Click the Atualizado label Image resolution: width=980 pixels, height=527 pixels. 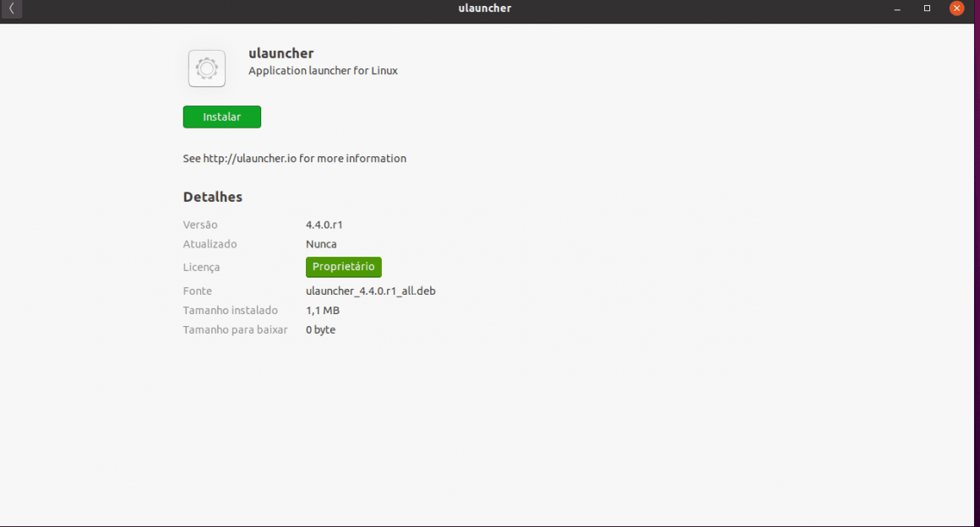(x=210, y=244)
